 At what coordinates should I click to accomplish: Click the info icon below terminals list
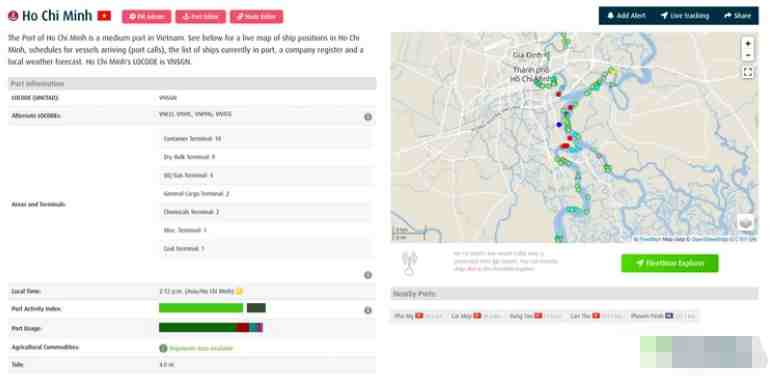[368, 275]
